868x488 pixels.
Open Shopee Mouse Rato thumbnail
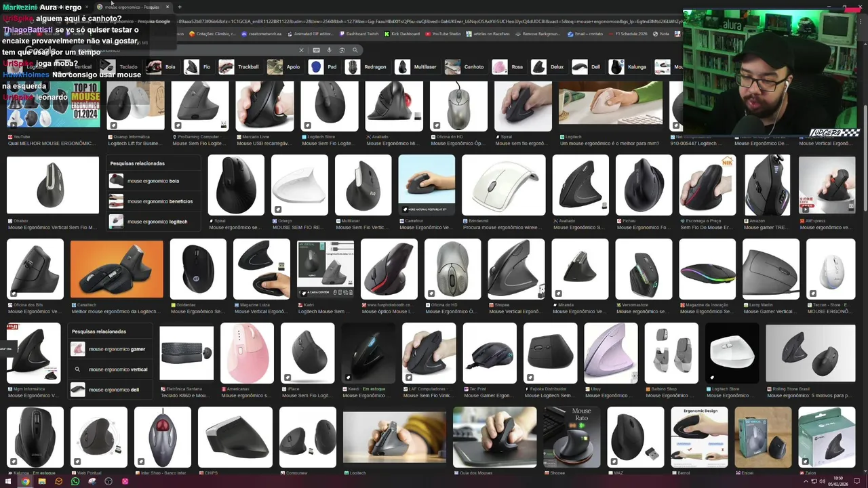(572, 437)
